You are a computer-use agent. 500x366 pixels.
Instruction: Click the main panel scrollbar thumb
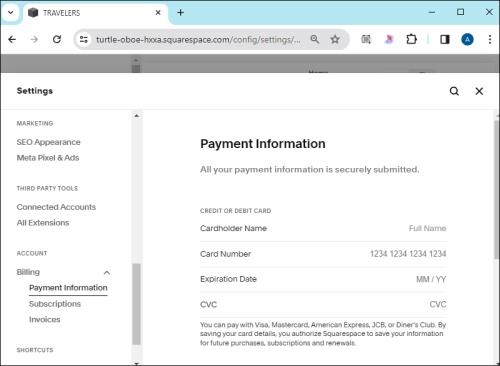[x=497, y=190]
